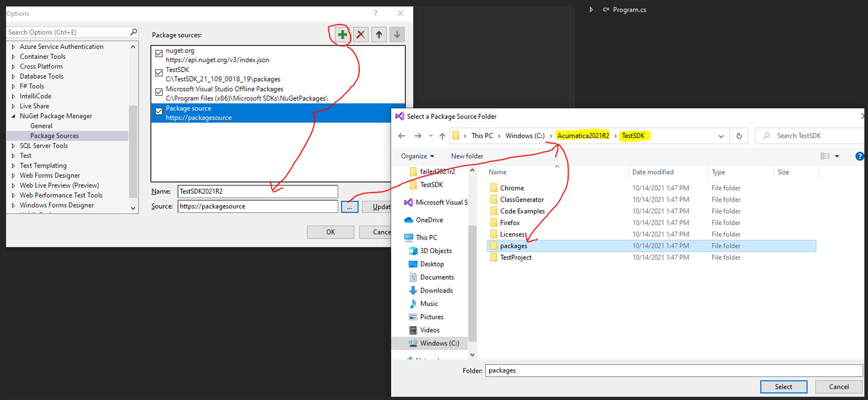The width and height of the screenshot is (868, 400).
Task: Move package source down with arrow button
Action: [397, 34]
